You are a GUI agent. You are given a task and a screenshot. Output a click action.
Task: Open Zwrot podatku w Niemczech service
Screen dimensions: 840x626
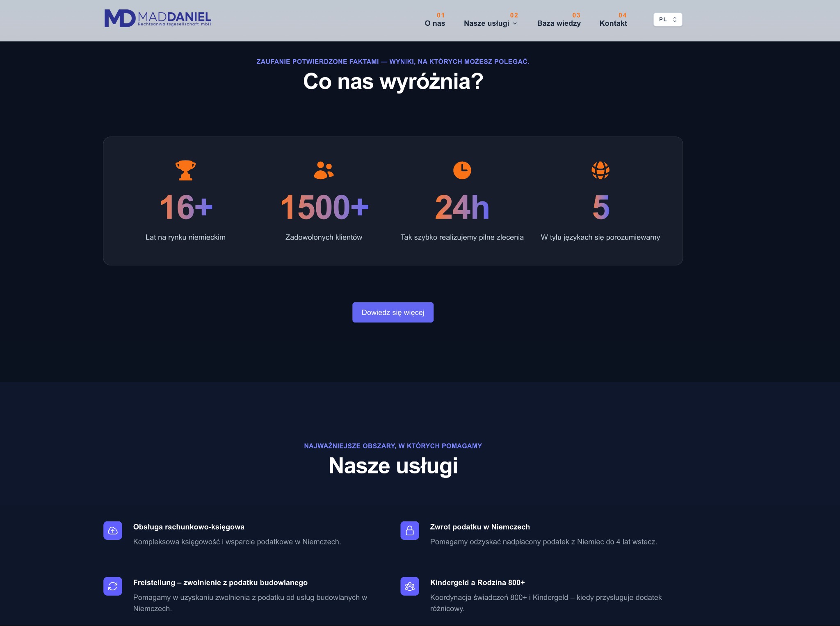(x=480, y=527)
